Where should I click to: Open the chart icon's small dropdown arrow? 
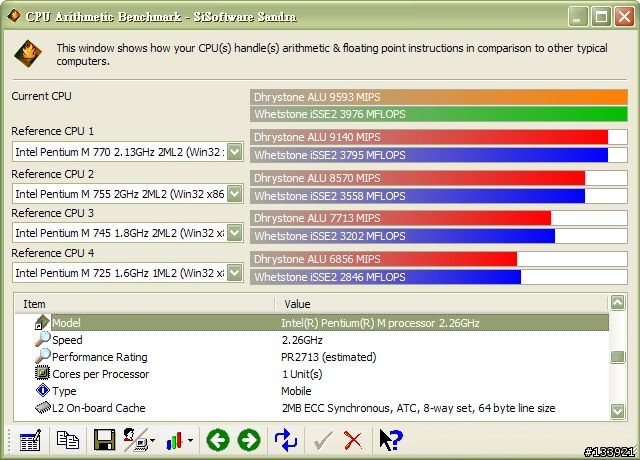click(x=190, y=440)
